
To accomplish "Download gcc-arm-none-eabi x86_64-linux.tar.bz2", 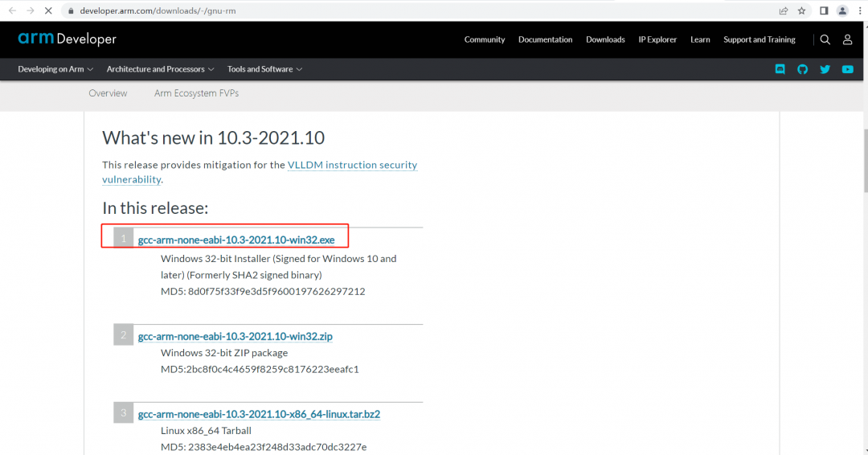I will click(259, 414).
